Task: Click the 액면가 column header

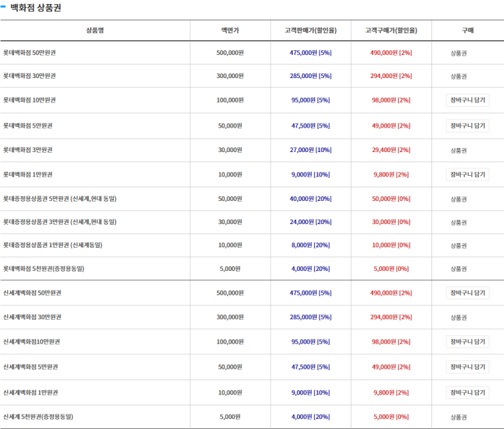Action: (x=230, y=31)
